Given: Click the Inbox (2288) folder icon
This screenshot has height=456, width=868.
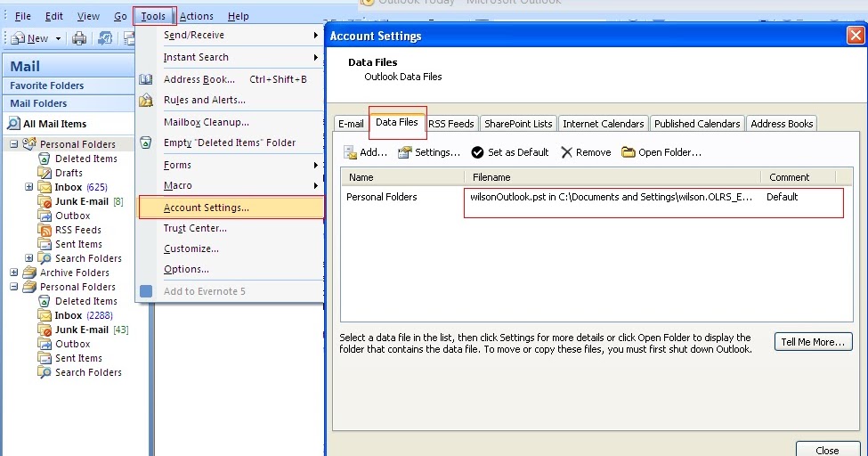Looking at the screenshot, I should pyautogui.click(x=45, y=315).
